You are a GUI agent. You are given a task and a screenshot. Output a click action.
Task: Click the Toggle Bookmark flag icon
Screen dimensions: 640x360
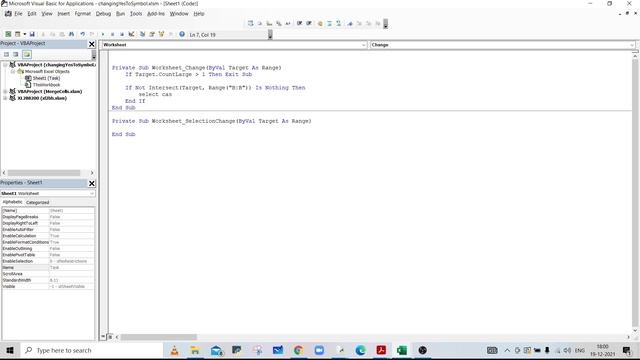point(350,24)
